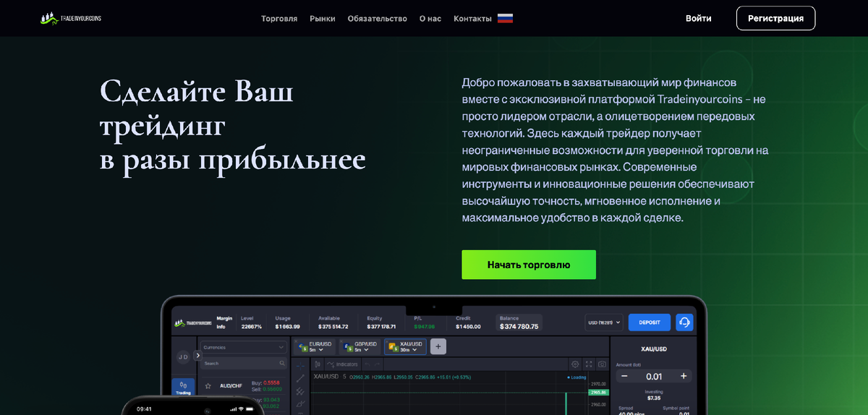Open the Рынки menu item

(323, 19)
